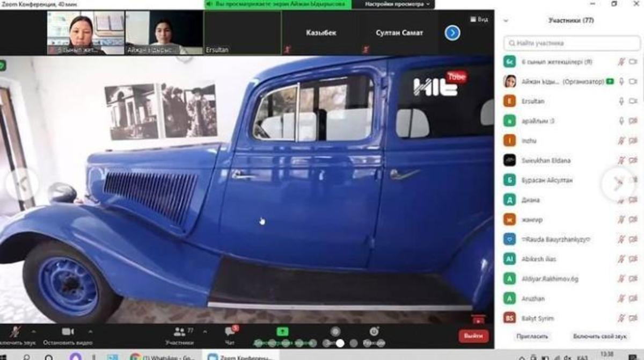Click the blue next-arrow in the video strip
Screen dimensions: 644x360
click(x=452, y=33)
